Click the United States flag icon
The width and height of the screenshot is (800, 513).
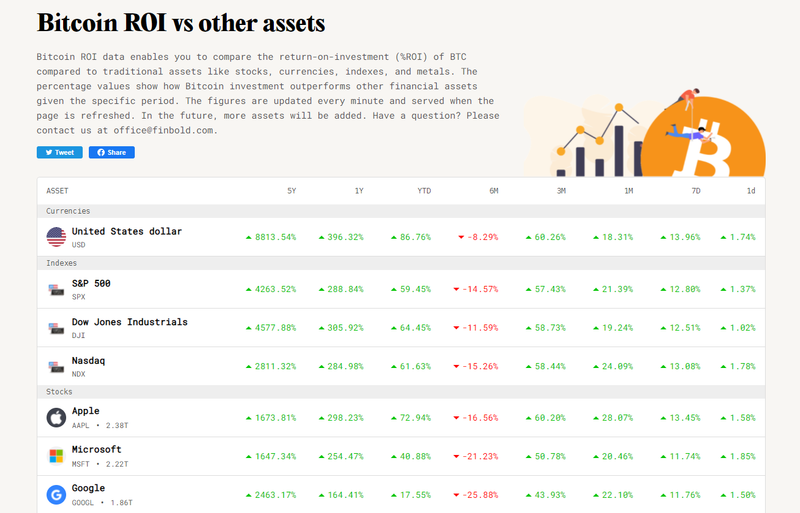(x=56, y=237)
